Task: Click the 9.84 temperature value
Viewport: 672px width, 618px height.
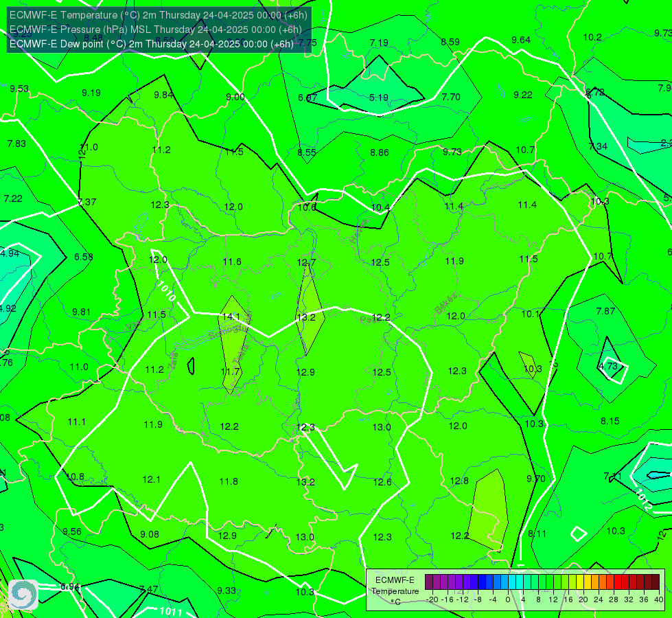Action: pyautogui.click(x=163, y=95)
